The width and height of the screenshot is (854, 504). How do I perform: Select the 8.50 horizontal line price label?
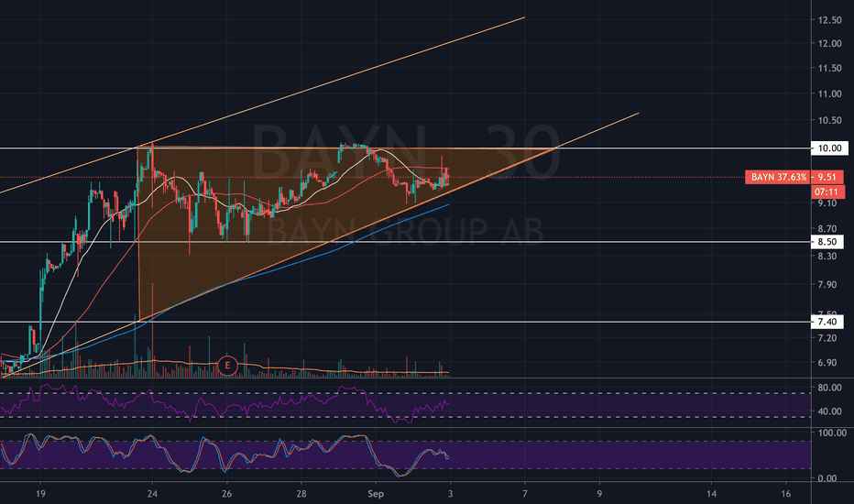(827, 242)
